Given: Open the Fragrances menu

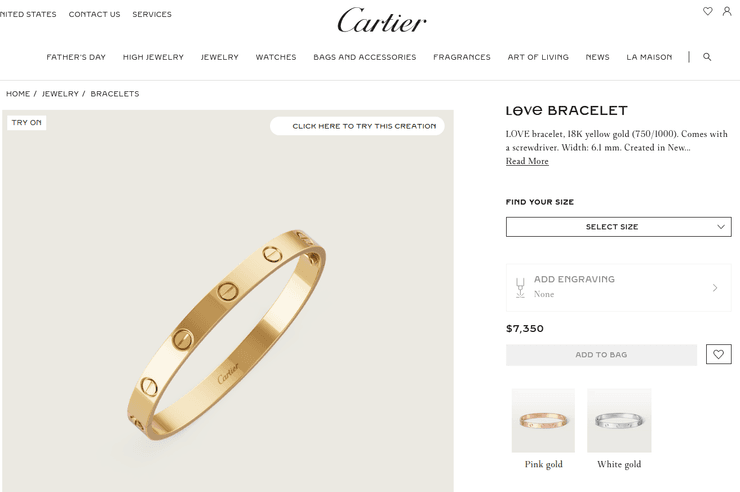Looking at the screenshot, I should [462, 57].
